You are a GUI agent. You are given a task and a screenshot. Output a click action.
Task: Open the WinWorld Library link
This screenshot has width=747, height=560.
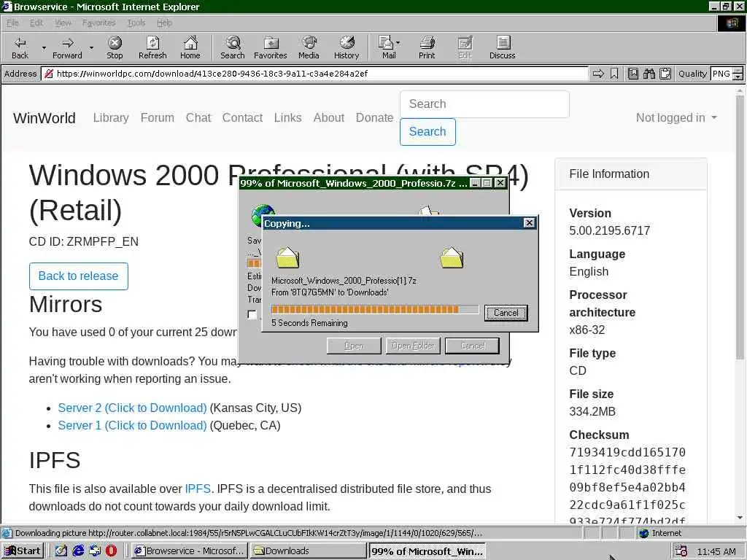(111, 117)
